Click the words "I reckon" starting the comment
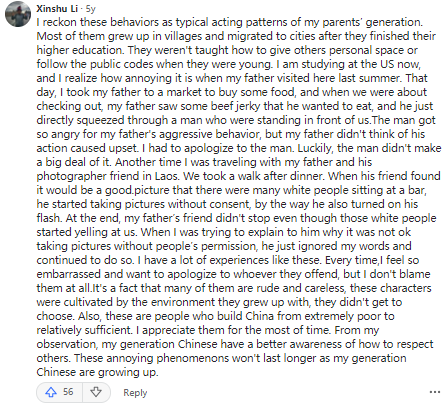 click(57, 22)
